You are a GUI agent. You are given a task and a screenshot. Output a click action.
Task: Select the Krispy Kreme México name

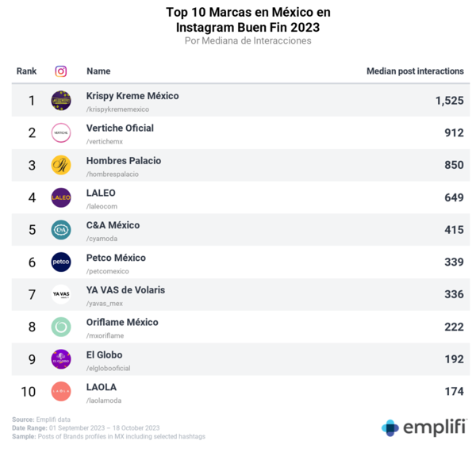click(132, 96)
